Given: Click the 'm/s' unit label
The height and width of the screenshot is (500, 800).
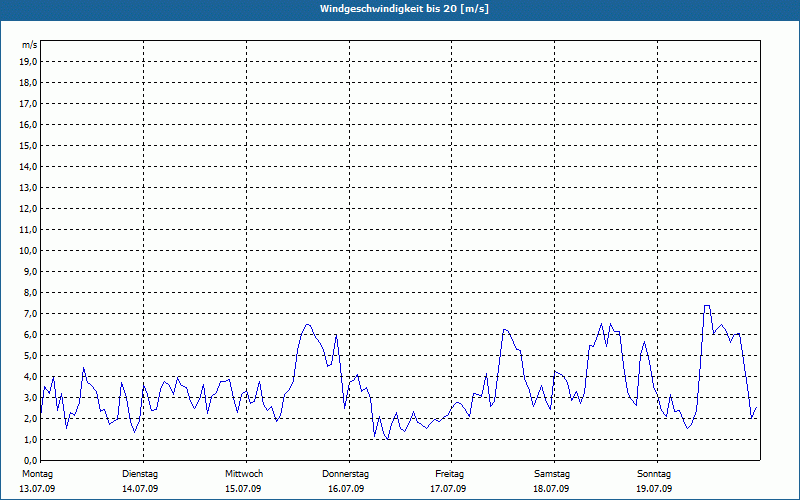Looking at the screenshot, I should 30,45.
